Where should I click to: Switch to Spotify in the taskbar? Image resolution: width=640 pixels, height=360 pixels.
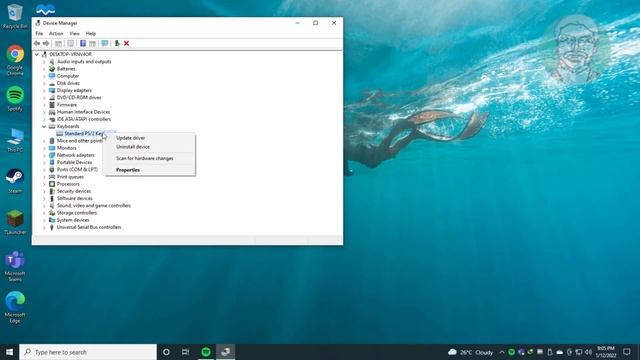coord(206,352)
